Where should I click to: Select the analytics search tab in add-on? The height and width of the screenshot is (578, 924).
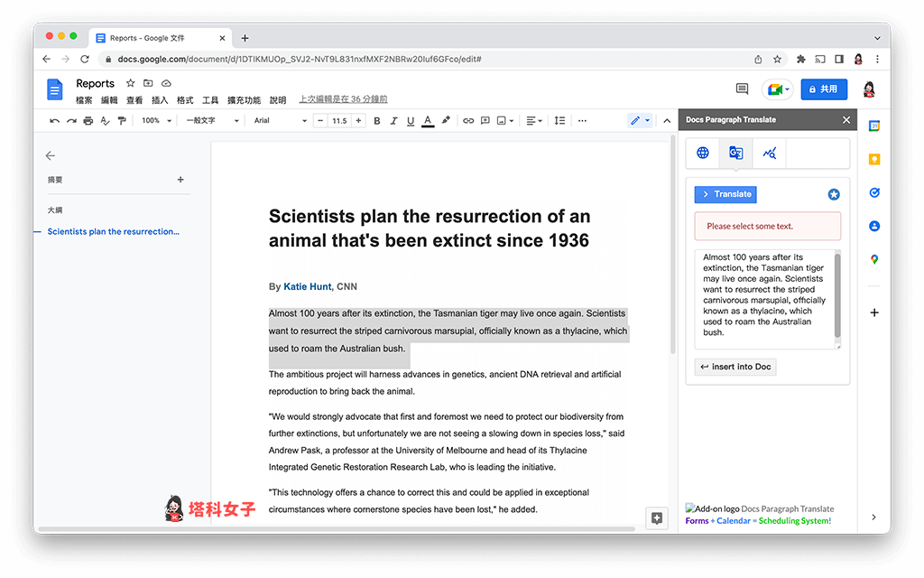[x=769, y=154]
